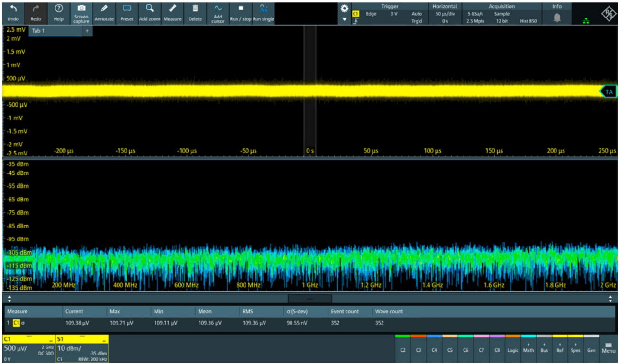Open the notification bell under Info
619x364 pixels.
(557, 18)
